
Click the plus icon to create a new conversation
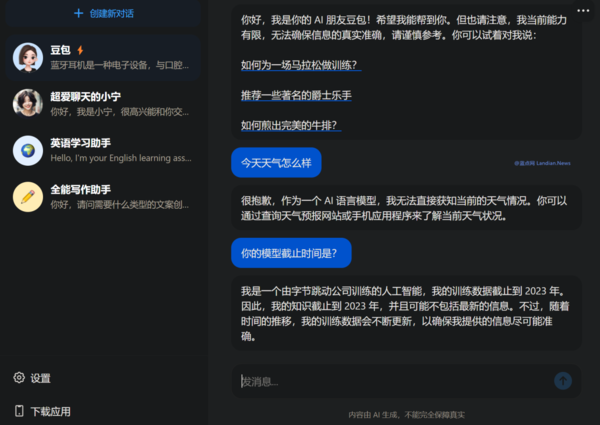78,13
